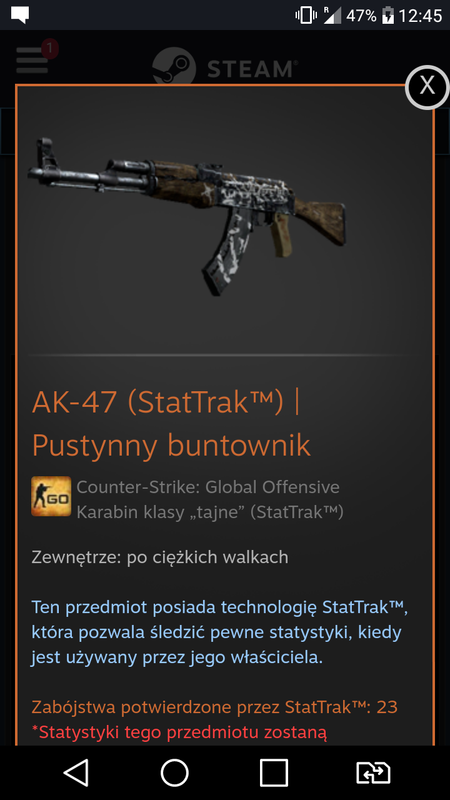Tap the AK-47 weapon image
Image resolution: width=450 pixels, height=800 pixels.
click(x=187, y=214)
